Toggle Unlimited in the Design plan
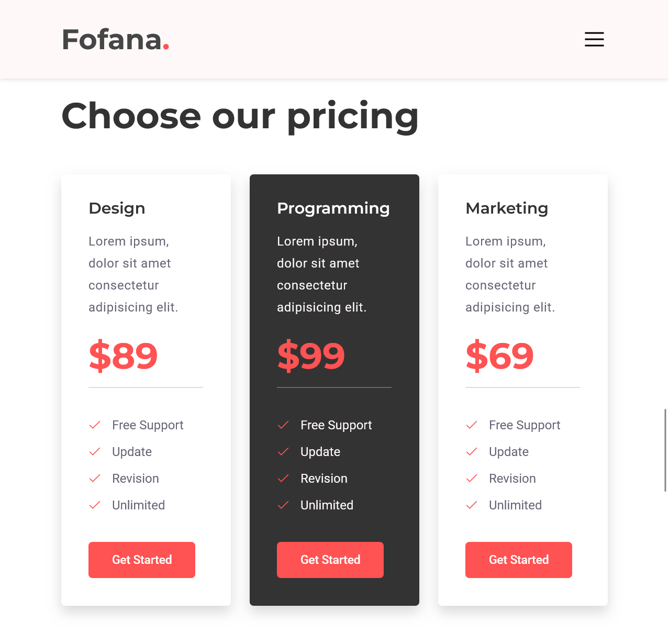The height and width of the screenshot is (644, 669). [95, 505]
